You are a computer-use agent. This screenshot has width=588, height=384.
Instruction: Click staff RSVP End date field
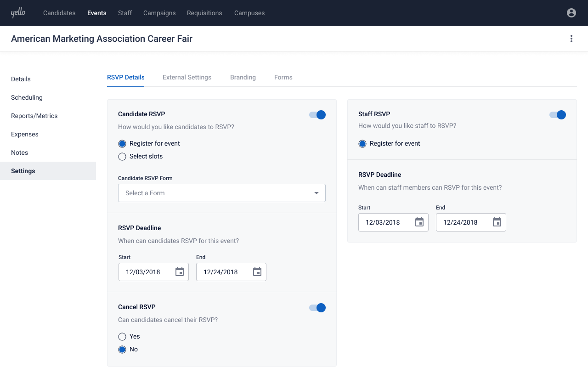tap(471, 222)
